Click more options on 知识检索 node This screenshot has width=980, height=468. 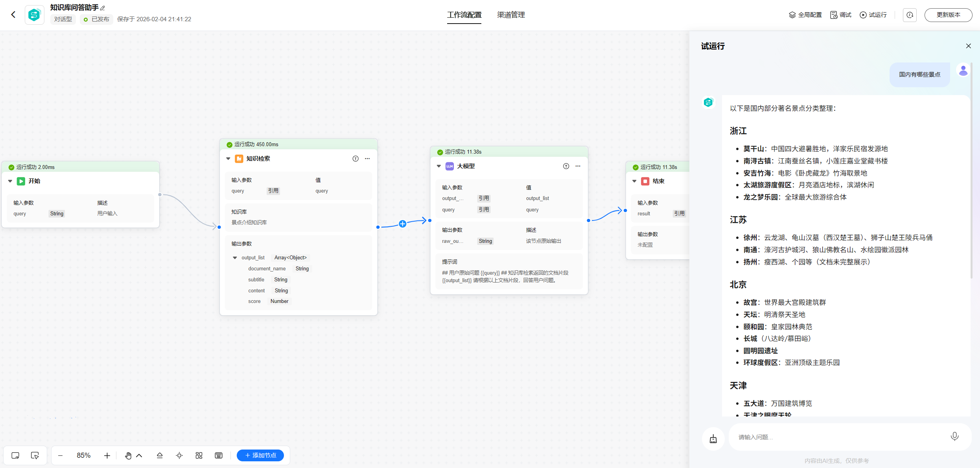point(367,159)
